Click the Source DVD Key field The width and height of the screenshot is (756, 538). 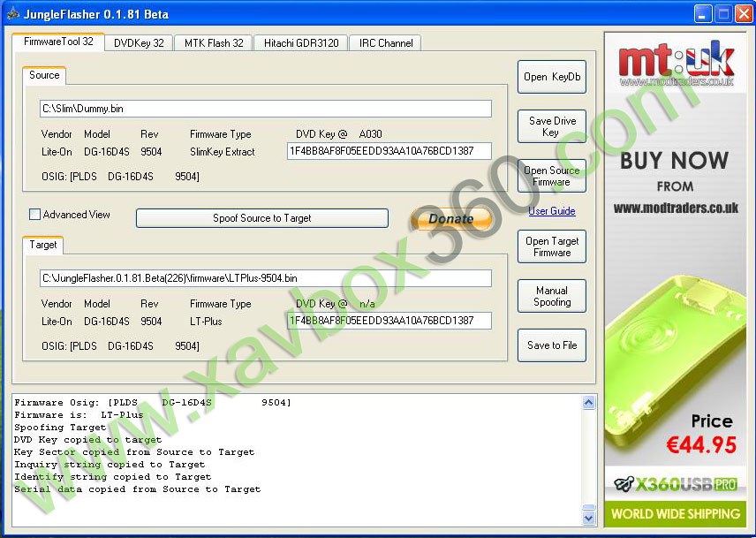(x=389, y=151)
